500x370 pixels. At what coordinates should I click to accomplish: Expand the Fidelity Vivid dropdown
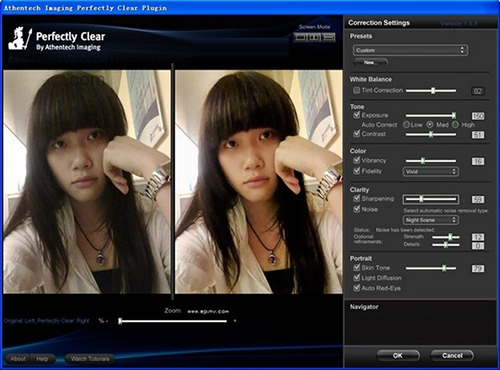[x=431, y=172]
